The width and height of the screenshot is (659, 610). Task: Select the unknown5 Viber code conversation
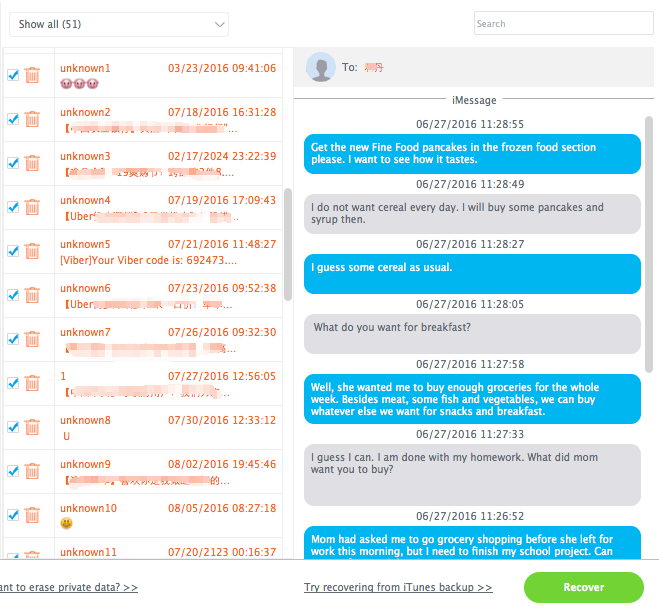(x=168, y=252)
